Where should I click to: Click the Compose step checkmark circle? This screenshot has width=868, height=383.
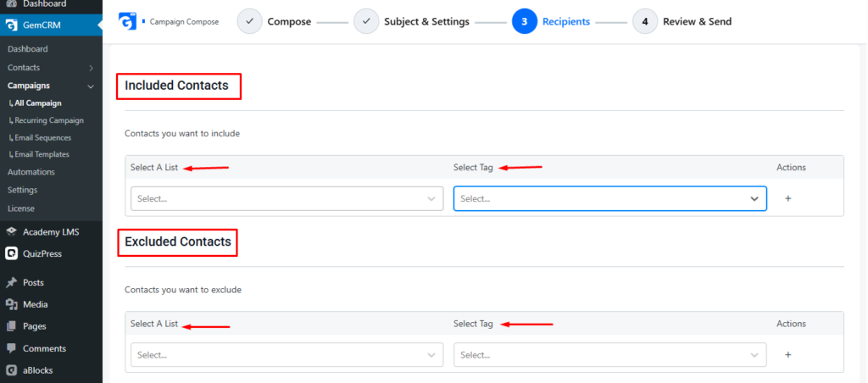click(250, 21)
